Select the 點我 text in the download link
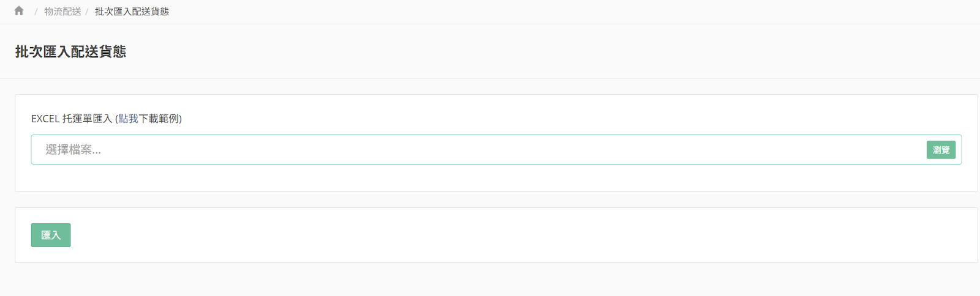The width and height of the screenshot is (980, 296). pyautogui.click(x=129, y=119)
